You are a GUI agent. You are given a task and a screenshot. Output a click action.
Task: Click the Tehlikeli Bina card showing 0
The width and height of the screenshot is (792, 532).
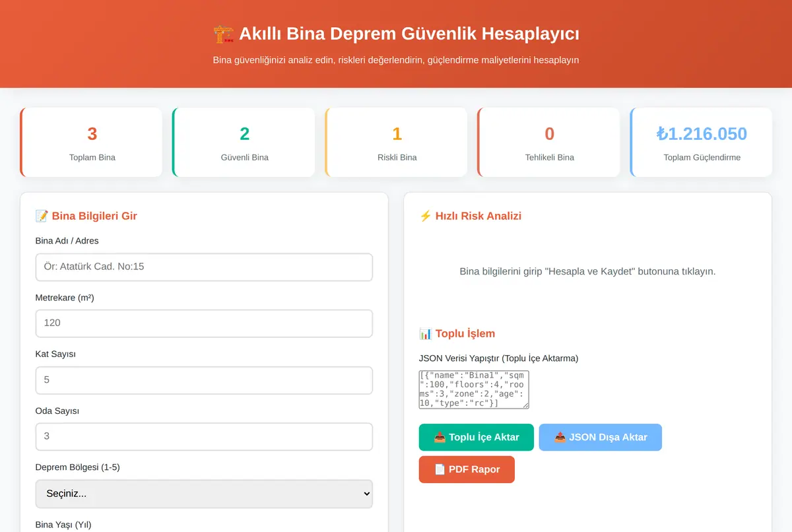coord(548,143)
